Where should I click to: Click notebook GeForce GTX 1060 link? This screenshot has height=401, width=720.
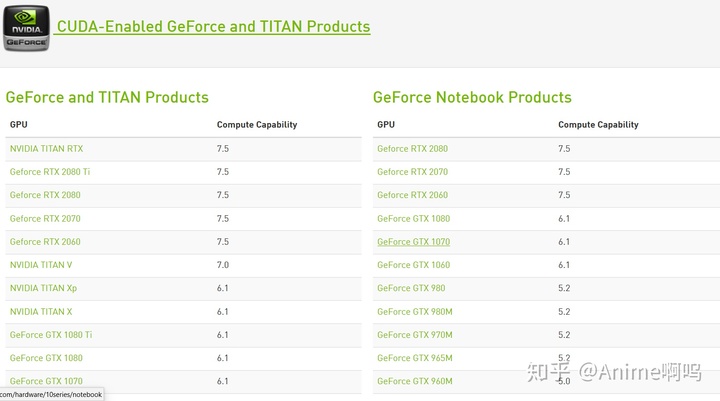coord(414,265)
